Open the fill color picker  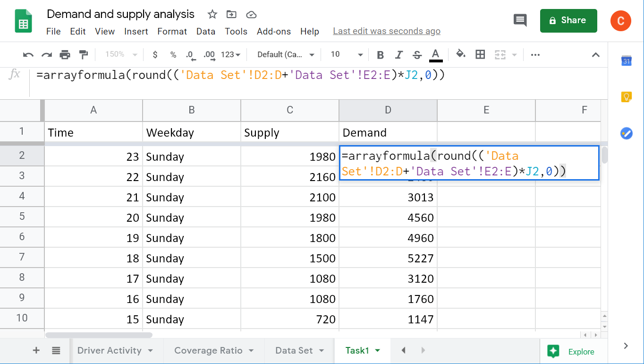[x=460, y=54]
